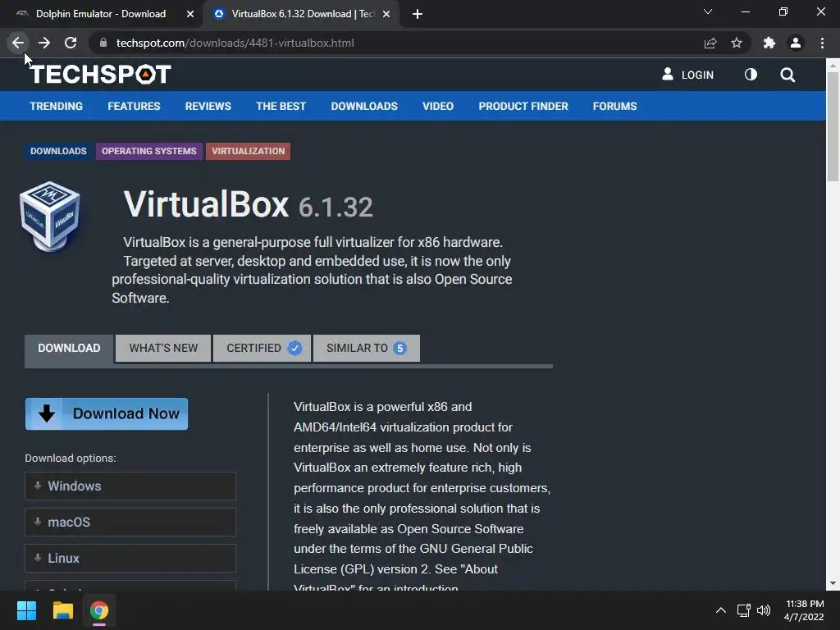Expand the Windows download option
Viewport: 840px width, 630px height.
tap(130, 486)
